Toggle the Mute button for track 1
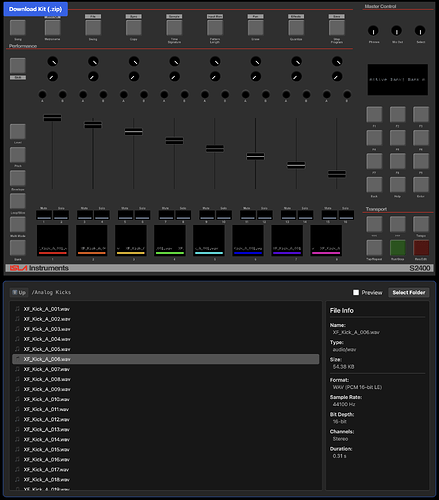 (44, 215)
